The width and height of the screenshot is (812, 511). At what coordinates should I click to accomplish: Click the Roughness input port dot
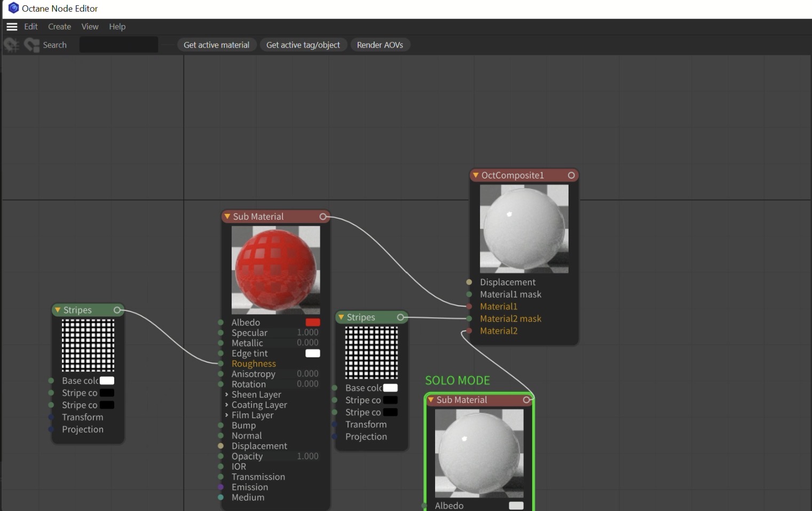[x=220, y=364]
